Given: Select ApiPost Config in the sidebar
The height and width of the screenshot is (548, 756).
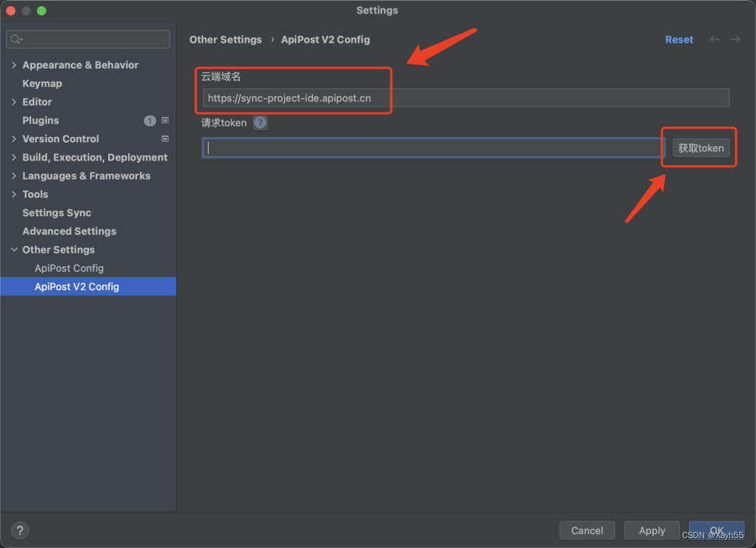Looking at the screenshot, I should click(69, 268).
